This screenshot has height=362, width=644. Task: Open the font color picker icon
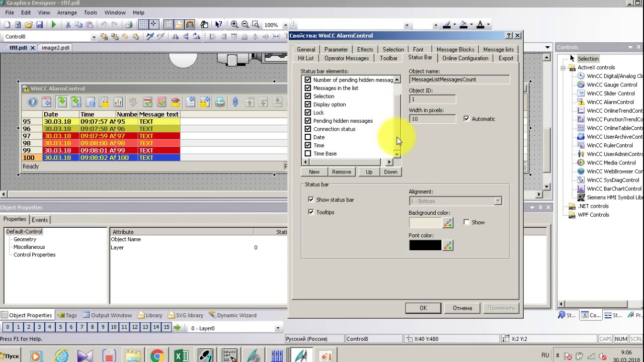448,245
